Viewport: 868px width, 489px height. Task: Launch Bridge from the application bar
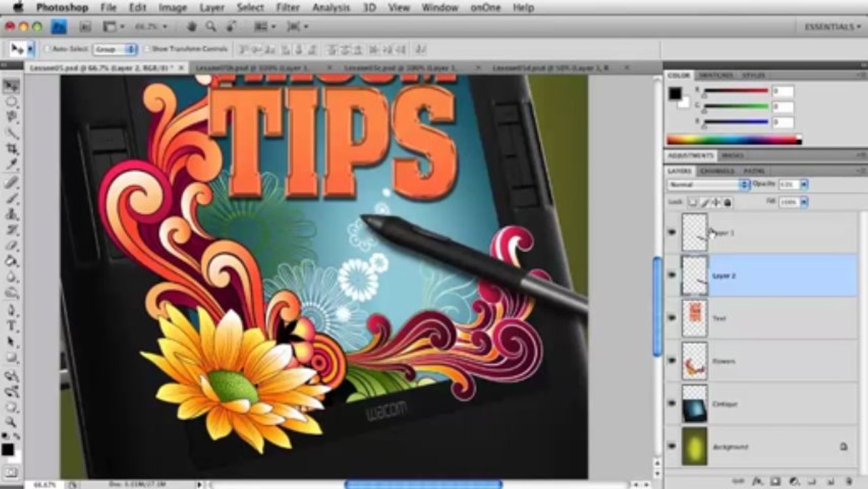click(86, 26)
